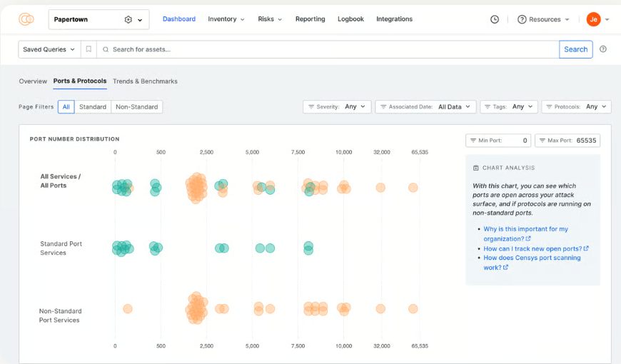Click the bookmark save query icon
Screen dimensions: 621x364
point(89,49)
